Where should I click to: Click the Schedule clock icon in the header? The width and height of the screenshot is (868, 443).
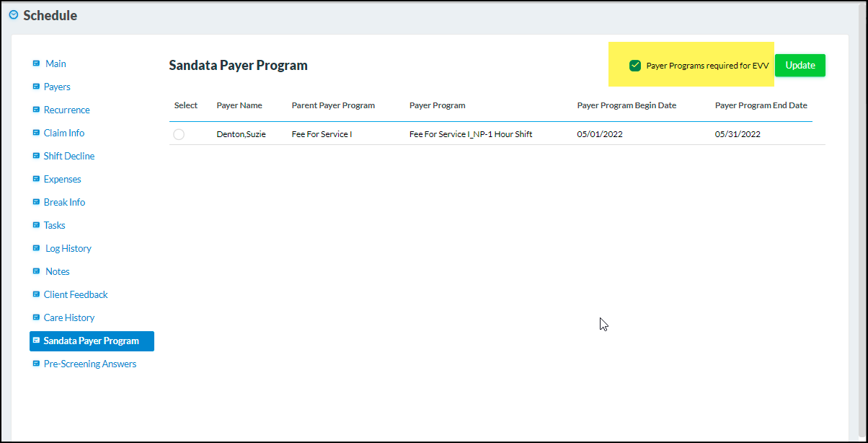tap(13, 14)
